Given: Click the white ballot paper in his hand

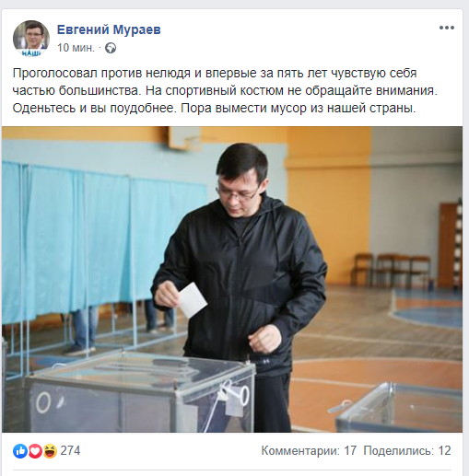Looking at the screenshot, I should 193,300.
